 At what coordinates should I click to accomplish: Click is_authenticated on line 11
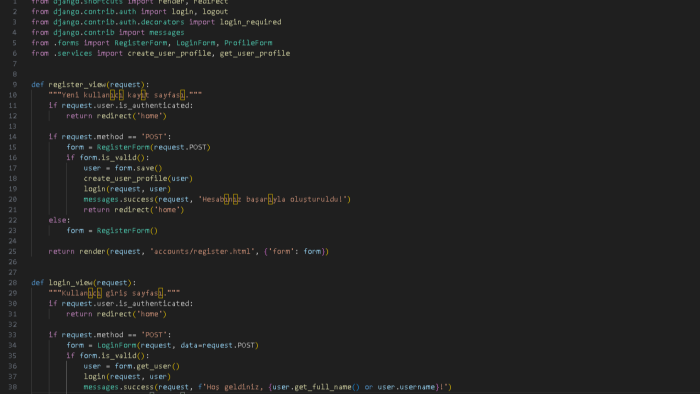coord(156,105)
